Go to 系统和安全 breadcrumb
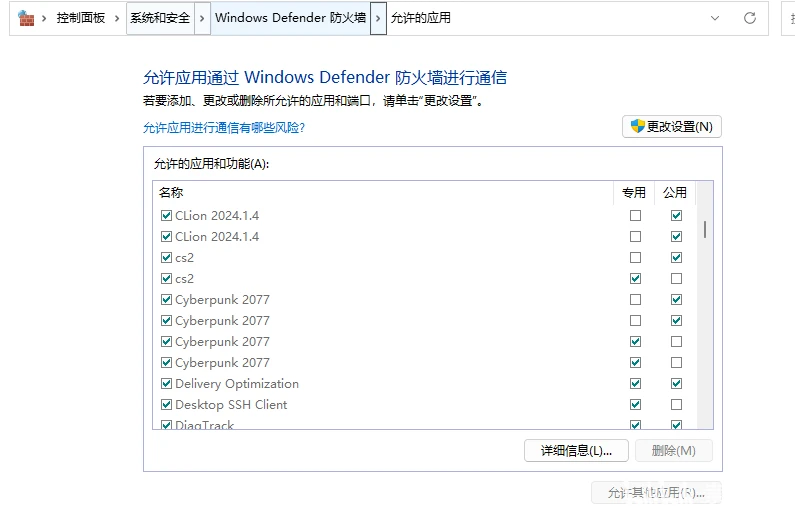795x509 pixels. (160, 18)
